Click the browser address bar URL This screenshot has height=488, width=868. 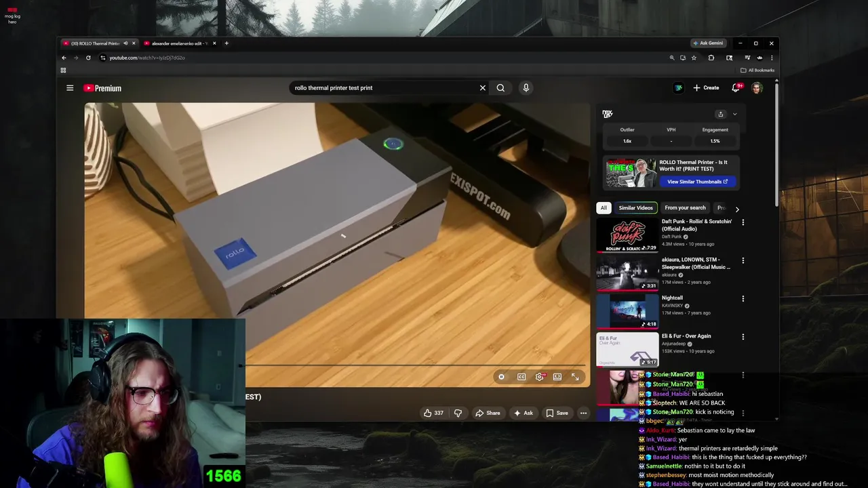coord(147,58)
